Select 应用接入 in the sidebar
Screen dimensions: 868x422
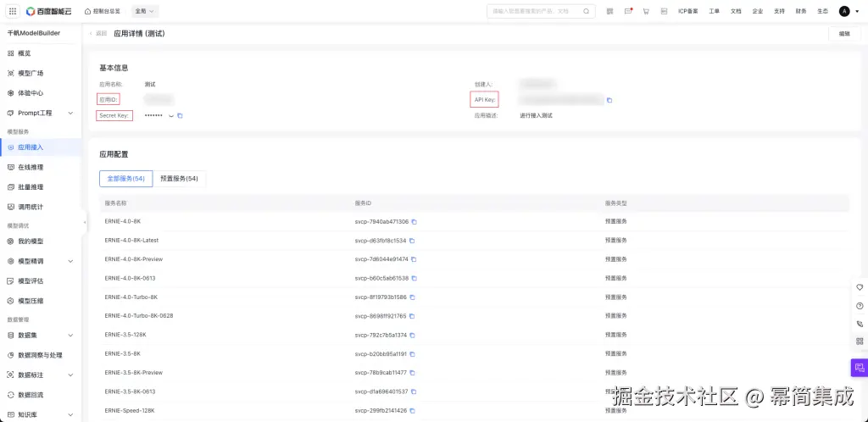click(31, 147)
